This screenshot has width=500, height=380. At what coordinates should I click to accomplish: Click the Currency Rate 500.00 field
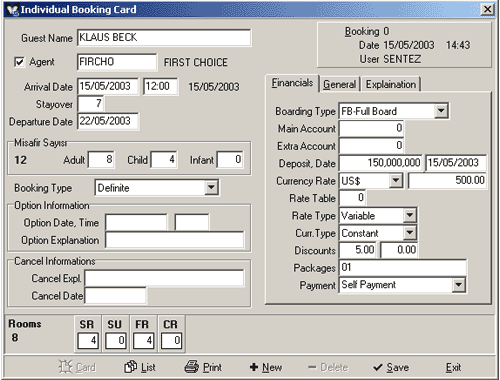448,181
